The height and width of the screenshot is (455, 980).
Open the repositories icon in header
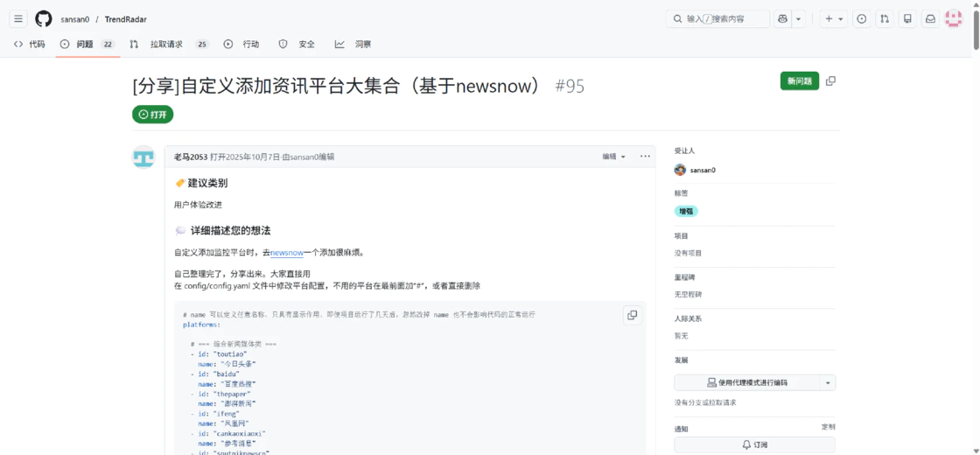tap(907, 18)
